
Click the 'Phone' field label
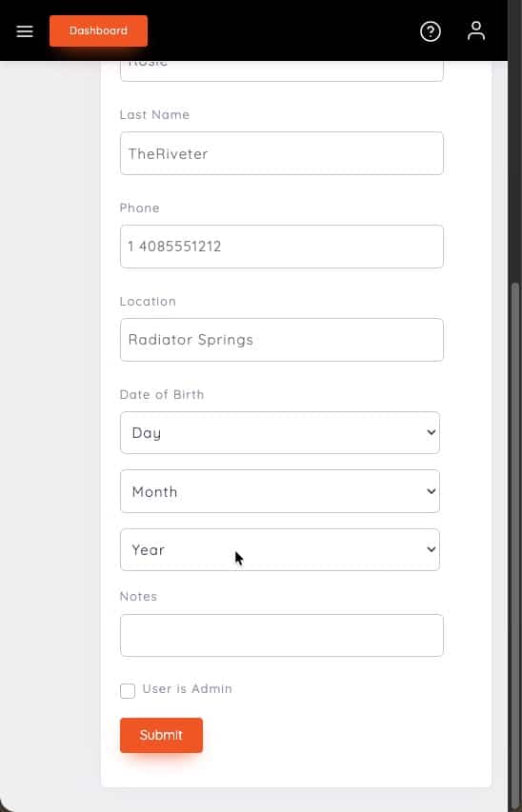click(x=139, y=208)
